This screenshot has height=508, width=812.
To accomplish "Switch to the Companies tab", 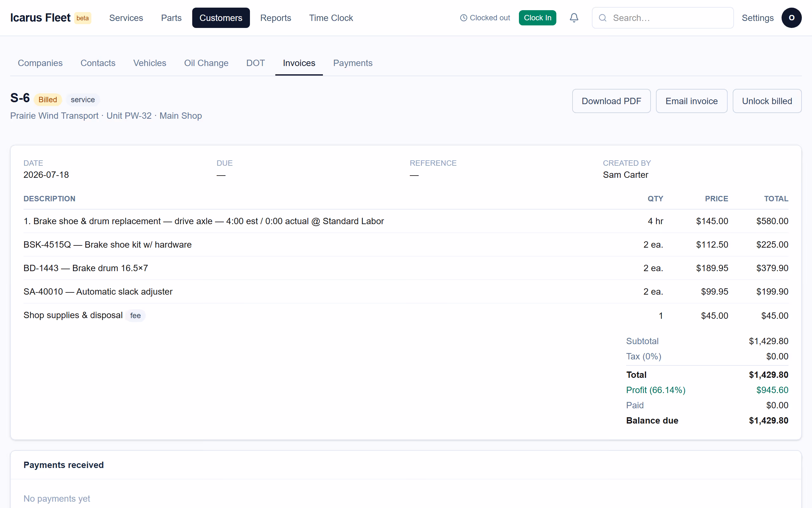I will [40, 63].
